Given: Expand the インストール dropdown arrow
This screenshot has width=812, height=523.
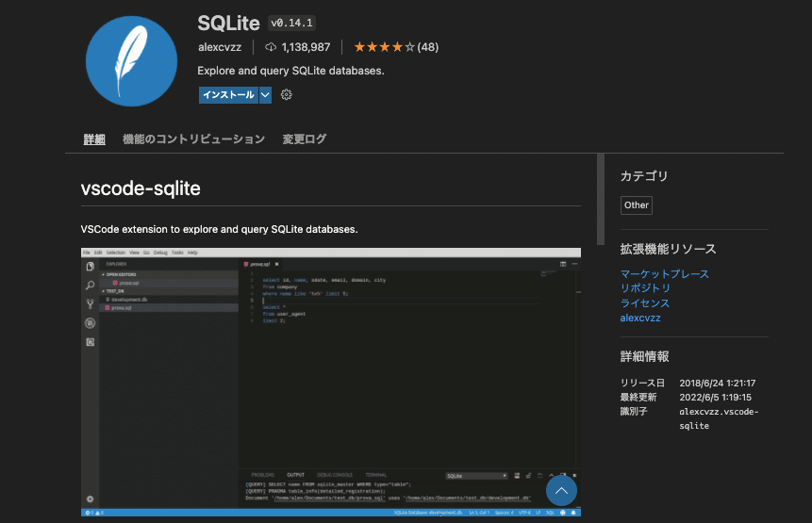Looking at the screenshot, I should 265,94.
